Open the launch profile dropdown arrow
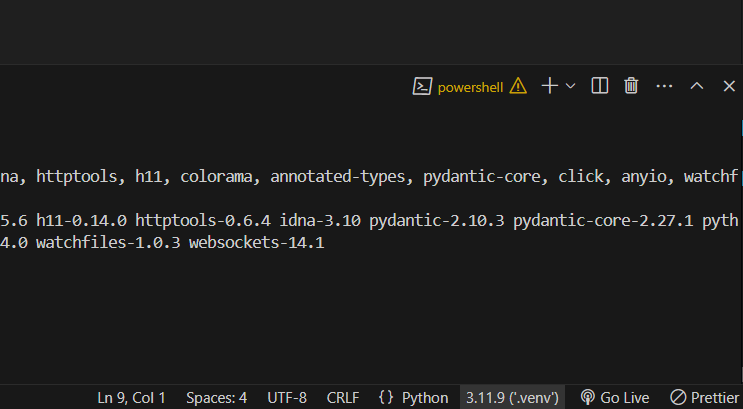743x409 pixels. [x=571, y=86]
